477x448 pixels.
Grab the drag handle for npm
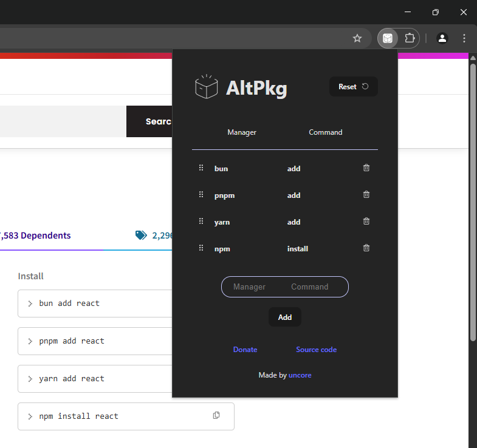(201, 248)
